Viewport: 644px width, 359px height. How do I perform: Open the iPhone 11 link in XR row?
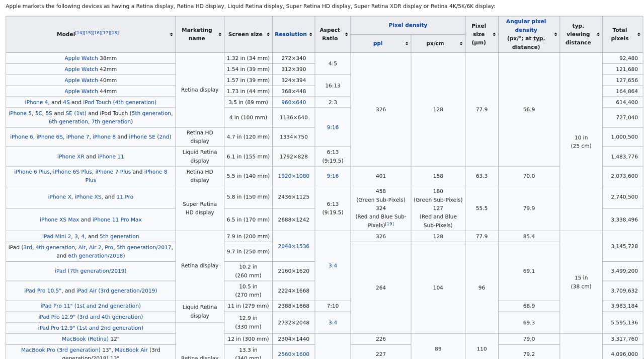(x=111, y=157)
